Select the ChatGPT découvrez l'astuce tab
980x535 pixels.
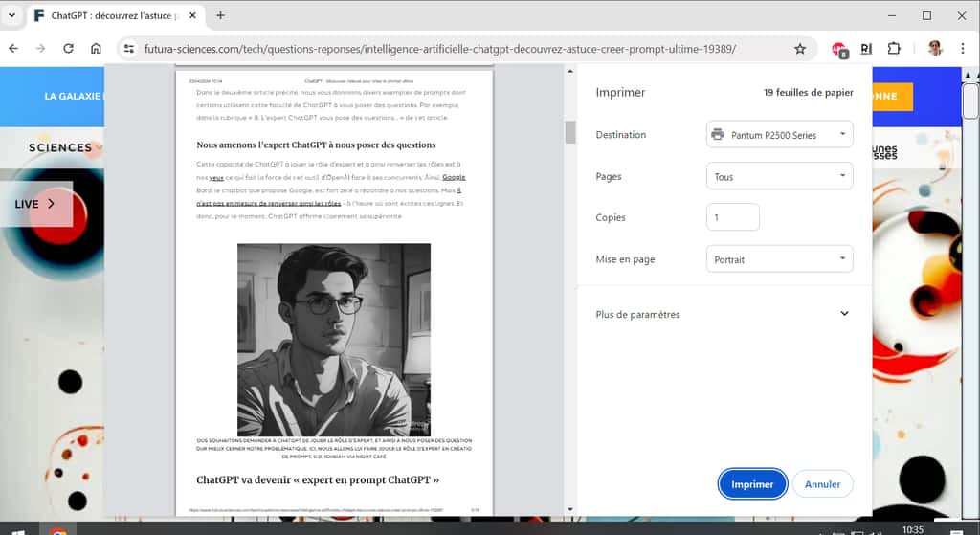[x=116, y=15]
